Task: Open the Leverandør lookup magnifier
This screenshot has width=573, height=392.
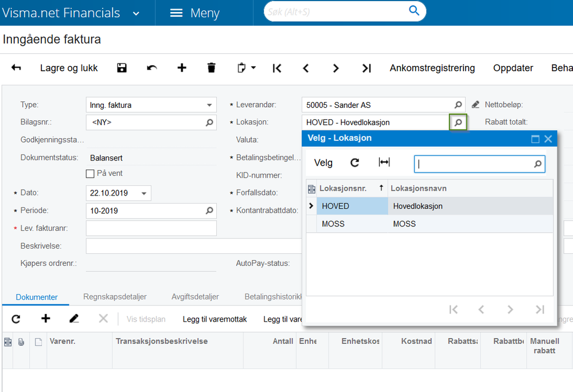Action: click(458, 105)
